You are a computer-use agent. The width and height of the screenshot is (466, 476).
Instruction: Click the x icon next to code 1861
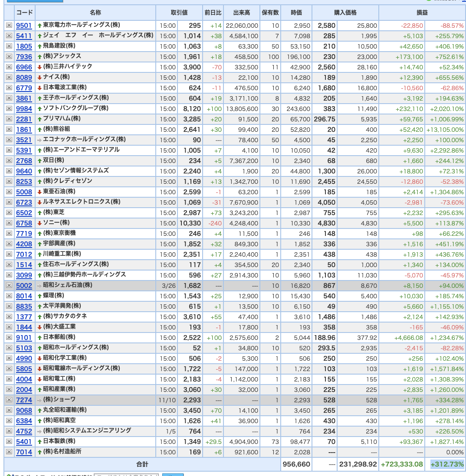[9, 129]
